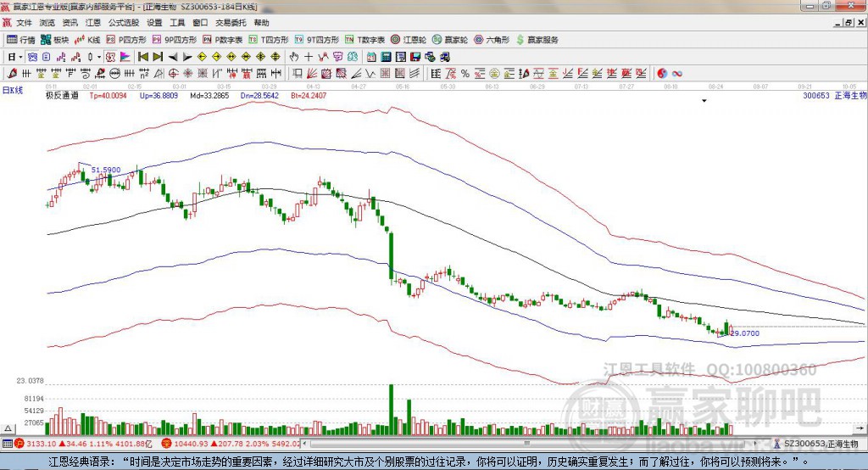This screenshot has width=868, height=470.
Task: Click the up-arrow button left of the volume bars
Action: point(8,428)
